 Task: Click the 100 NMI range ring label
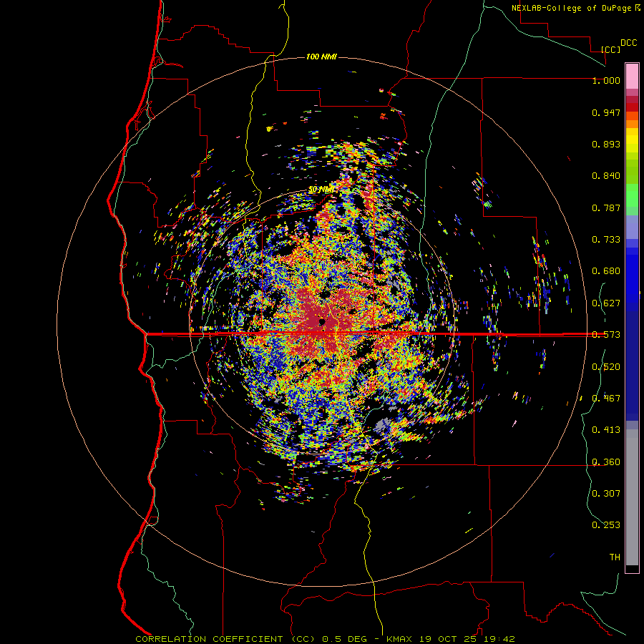coord(321,57)
